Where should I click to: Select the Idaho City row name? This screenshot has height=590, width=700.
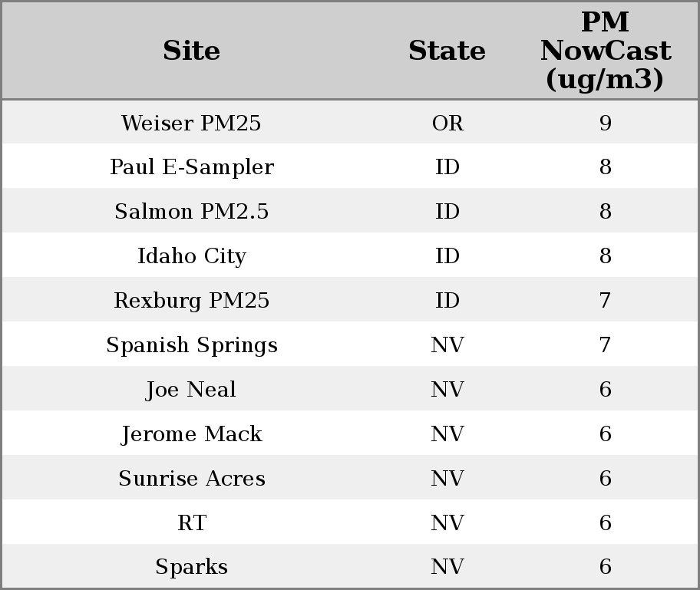(191, 256)
